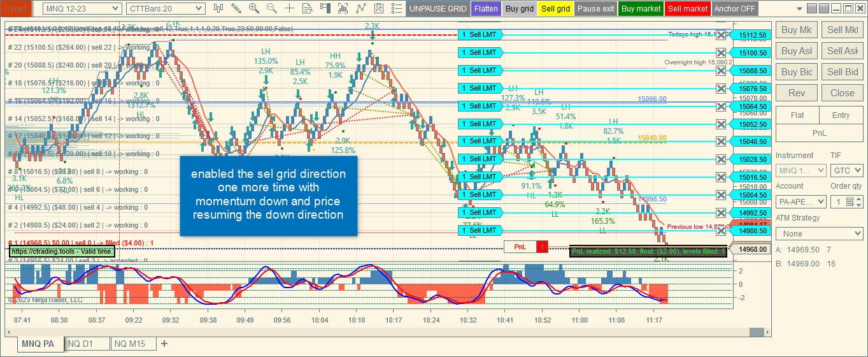Toggle the UNPAUSE GRID button

(x=438, y=9)
